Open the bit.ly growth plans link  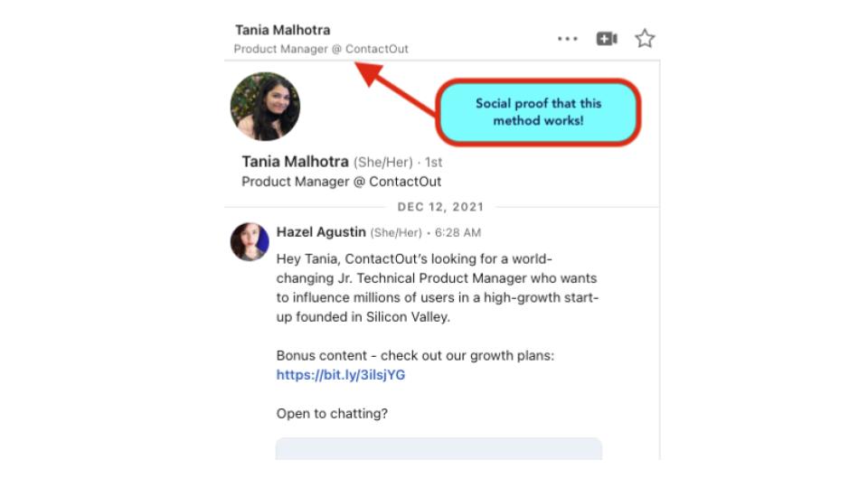click(341, 375)
